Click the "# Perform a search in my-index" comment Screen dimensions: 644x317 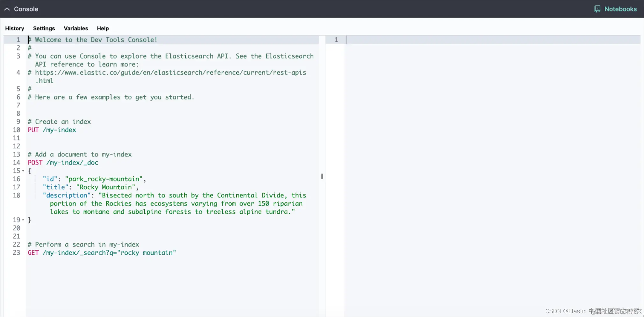click(83, 245)
